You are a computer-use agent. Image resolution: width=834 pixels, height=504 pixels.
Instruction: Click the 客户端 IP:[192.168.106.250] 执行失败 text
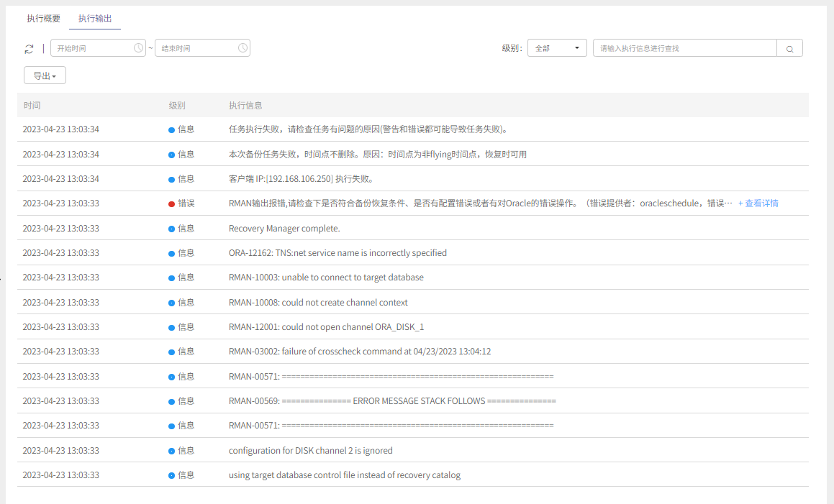[x=301, y=178]
